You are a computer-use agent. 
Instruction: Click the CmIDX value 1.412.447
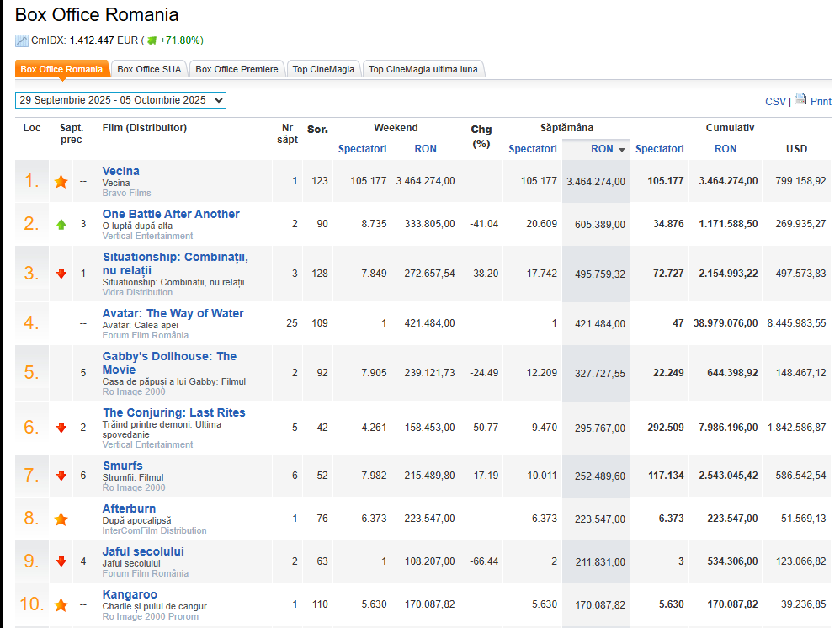(x=92, y=40)
